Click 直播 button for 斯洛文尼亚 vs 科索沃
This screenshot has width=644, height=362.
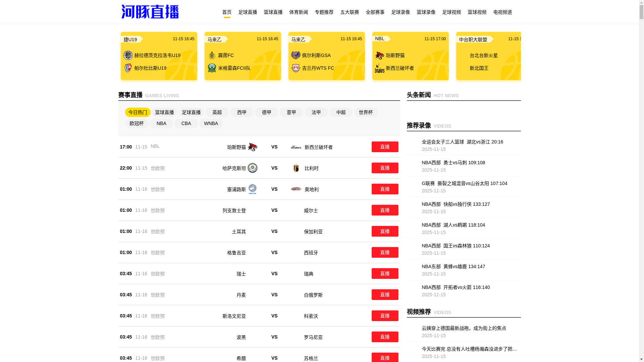(385, 316)
